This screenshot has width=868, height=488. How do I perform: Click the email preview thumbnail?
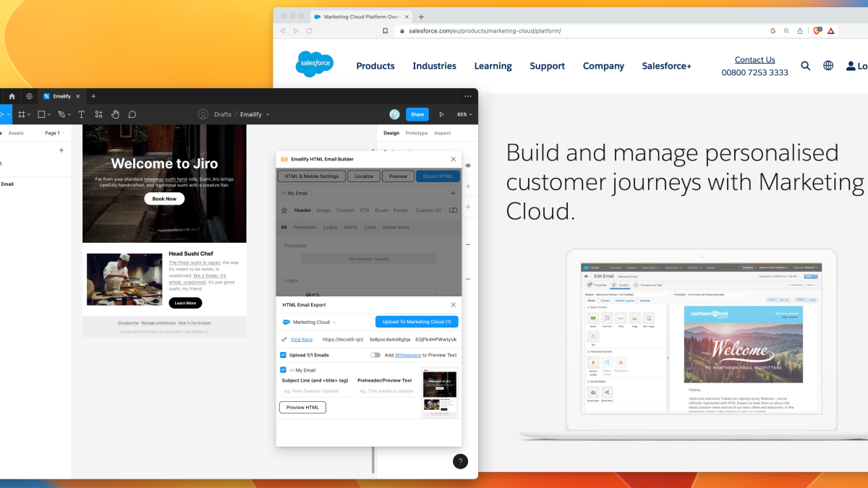coord(440,393)
